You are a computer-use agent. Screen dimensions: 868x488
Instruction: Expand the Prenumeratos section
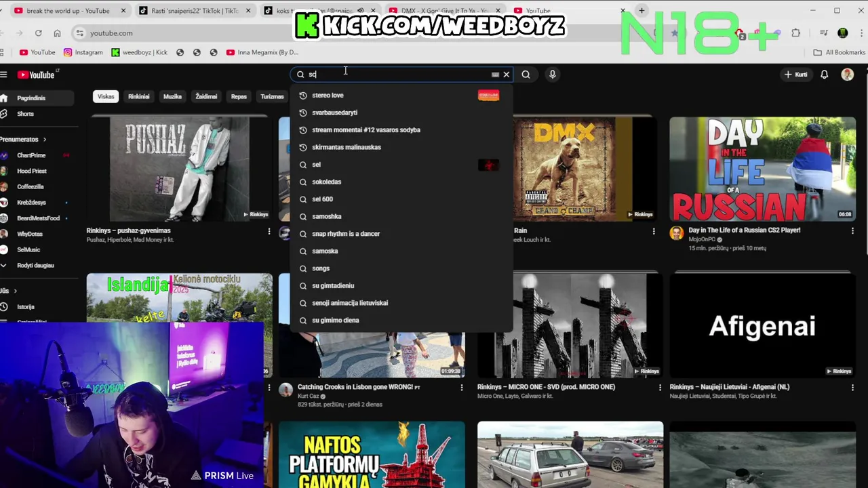tap(24, 140)
